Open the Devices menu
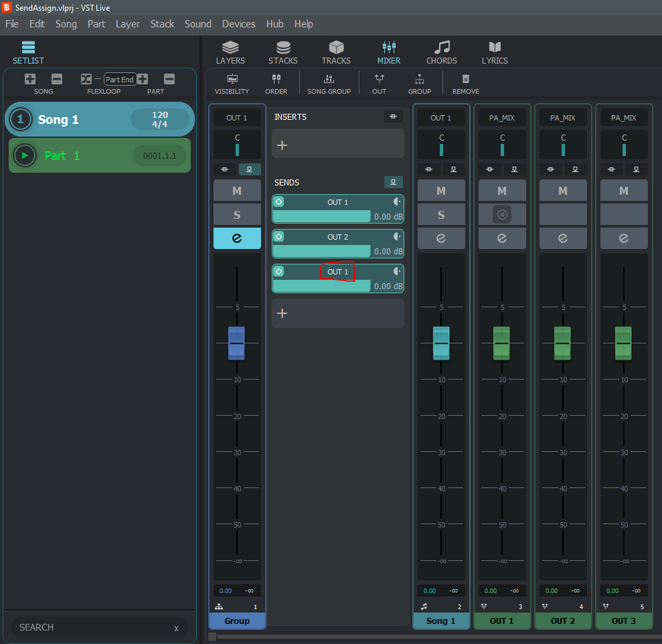The image size is (662, 644). [238, 24]
